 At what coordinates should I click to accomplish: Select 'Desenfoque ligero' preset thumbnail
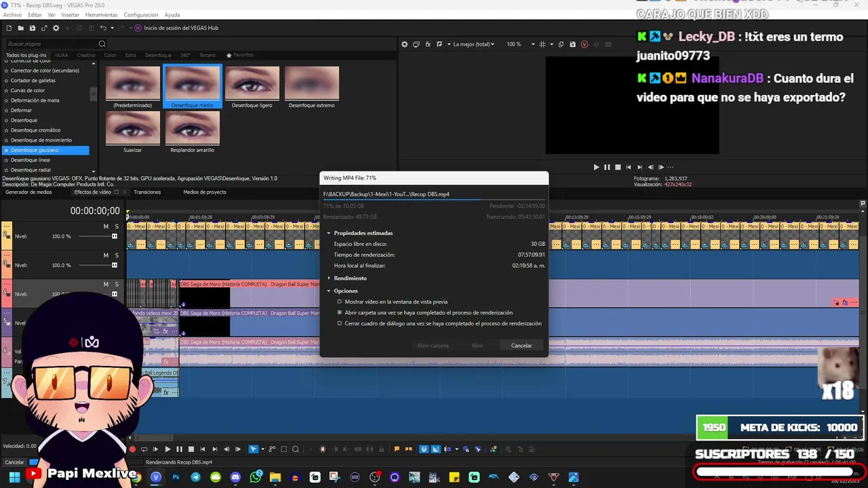252,87
